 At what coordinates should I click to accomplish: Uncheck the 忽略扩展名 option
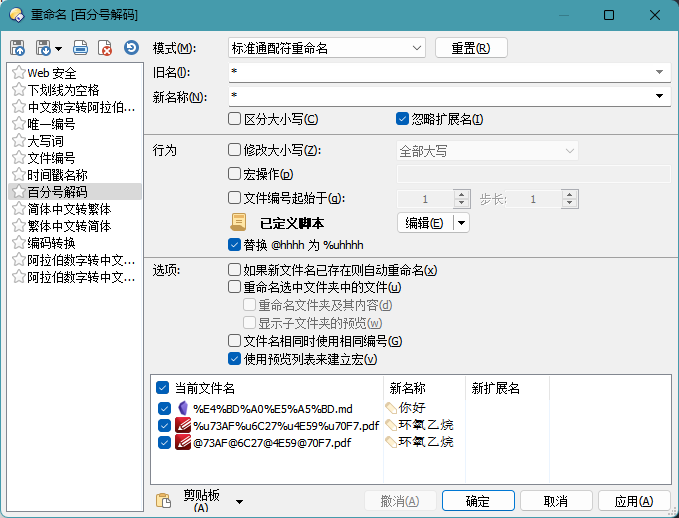(x=403, y=120)
